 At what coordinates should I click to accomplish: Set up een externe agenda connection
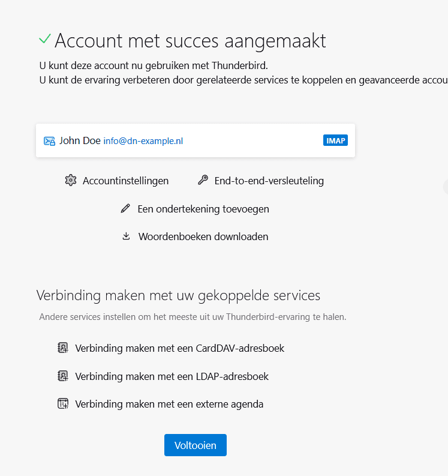point(169,404)
